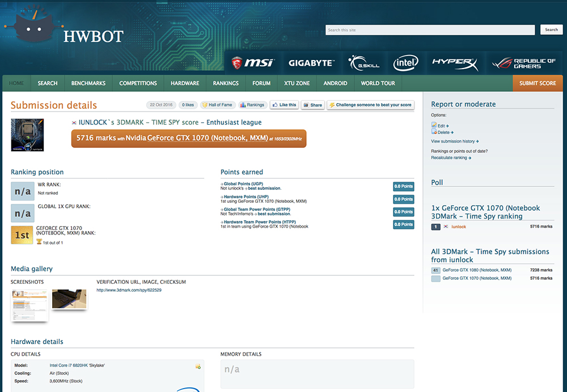
Task: Open GeForce GTX 1080 (Notebook, MXM) submission
Action: 477,270
